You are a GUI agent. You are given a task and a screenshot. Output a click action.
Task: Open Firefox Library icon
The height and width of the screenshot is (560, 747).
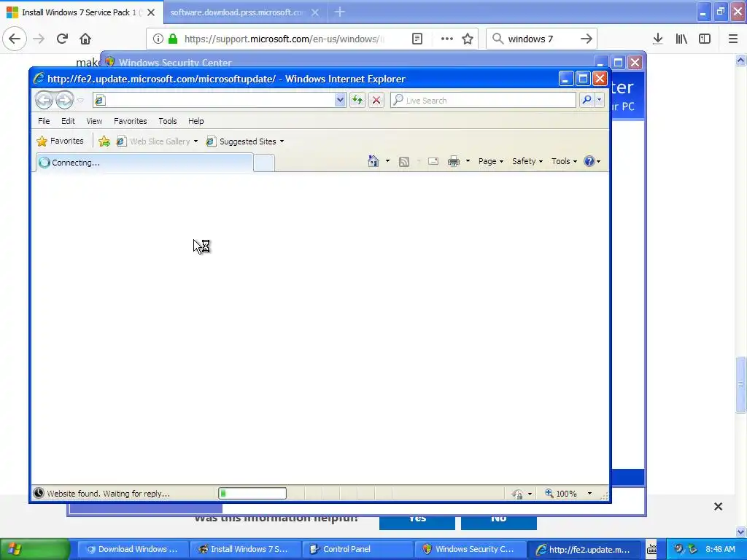[x=681, y=39]
